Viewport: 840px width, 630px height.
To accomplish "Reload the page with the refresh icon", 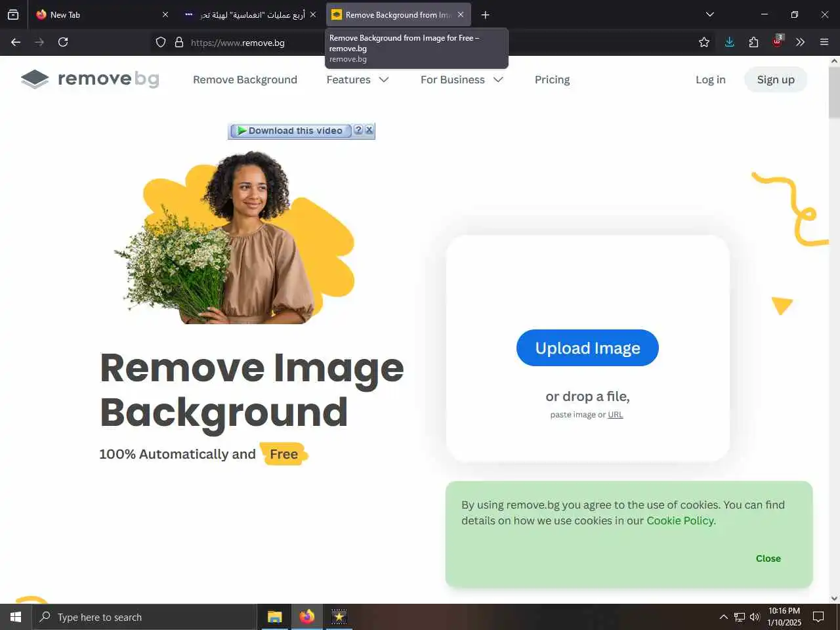I will pos(63,42).
